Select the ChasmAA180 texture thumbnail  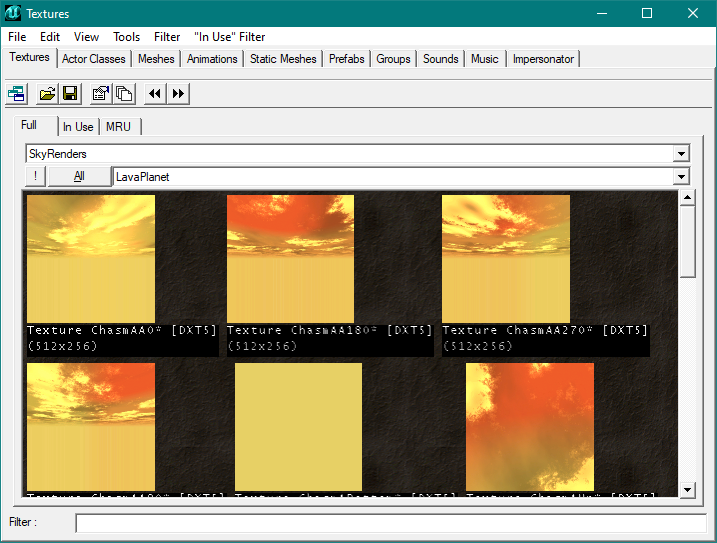tap(290, 259)
